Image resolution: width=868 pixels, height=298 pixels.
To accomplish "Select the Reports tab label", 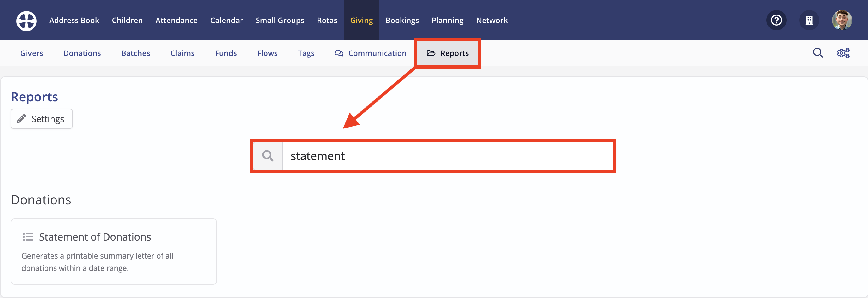I will click(454, 53).
